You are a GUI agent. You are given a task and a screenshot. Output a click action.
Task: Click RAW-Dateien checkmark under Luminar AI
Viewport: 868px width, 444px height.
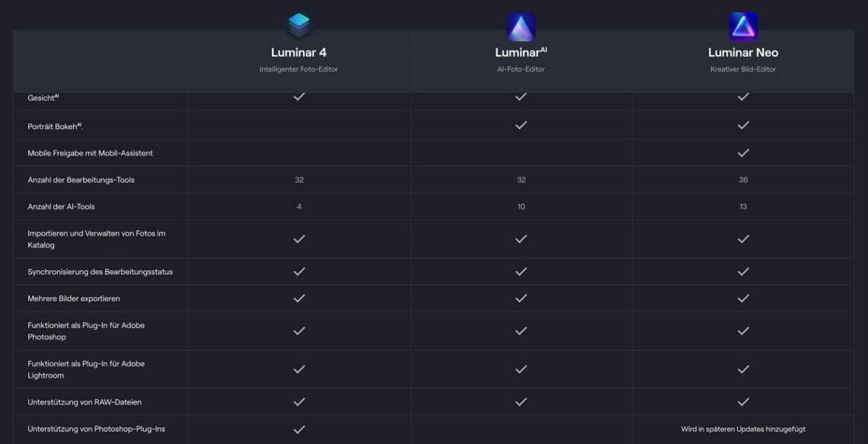click(x=521, y=401)
